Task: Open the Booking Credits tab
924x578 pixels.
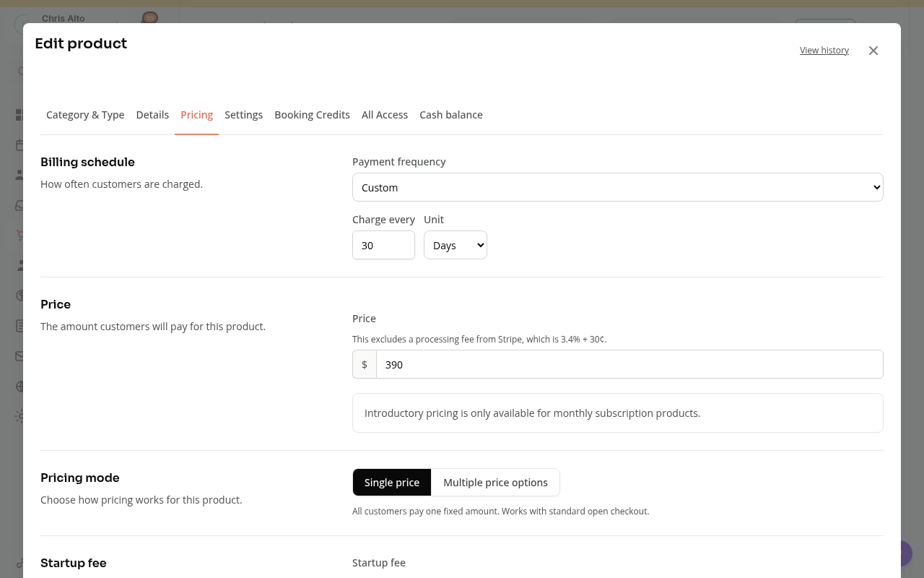Action: (312, 115)
